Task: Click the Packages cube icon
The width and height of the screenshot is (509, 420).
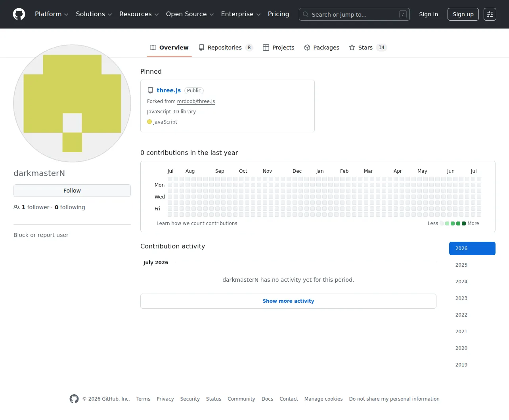Action: 307,48
